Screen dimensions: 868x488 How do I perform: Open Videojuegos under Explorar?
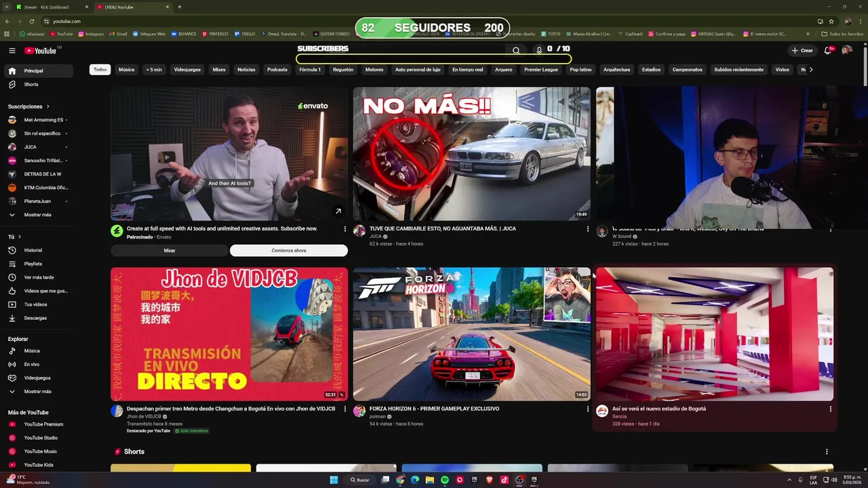[37, 378]
